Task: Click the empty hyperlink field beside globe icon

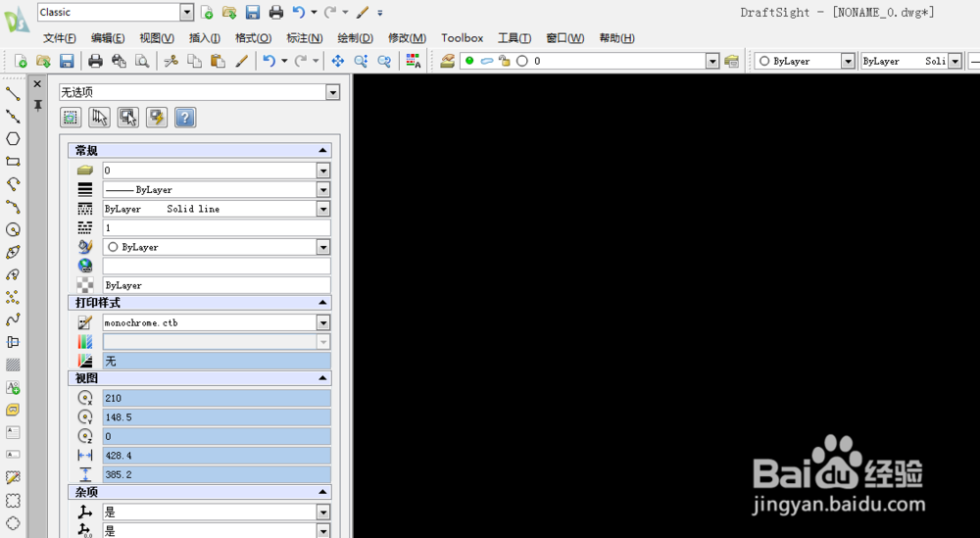Action: pos(217,267)
